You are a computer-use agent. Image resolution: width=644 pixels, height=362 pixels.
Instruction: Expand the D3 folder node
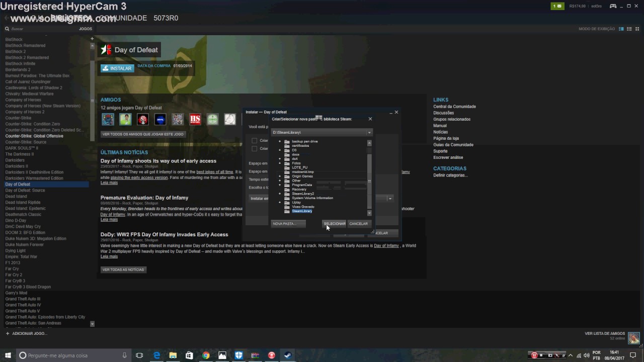[280, 150]
